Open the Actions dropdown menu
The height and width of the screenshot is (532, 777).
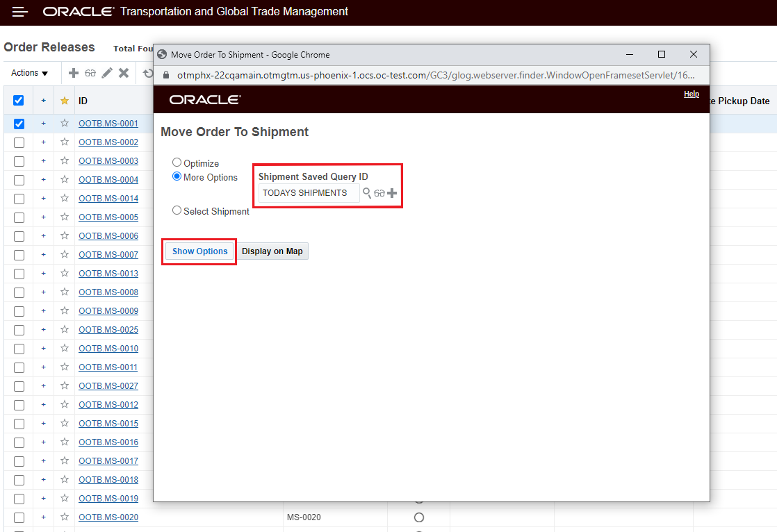click(x=29, y=73)
